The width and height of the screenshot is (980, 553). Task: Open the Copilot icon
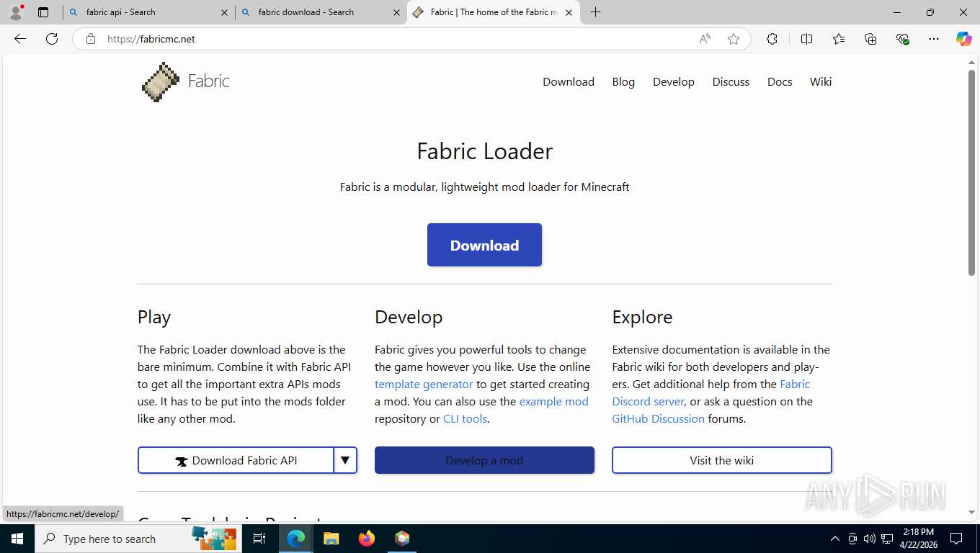coord(964,39)
